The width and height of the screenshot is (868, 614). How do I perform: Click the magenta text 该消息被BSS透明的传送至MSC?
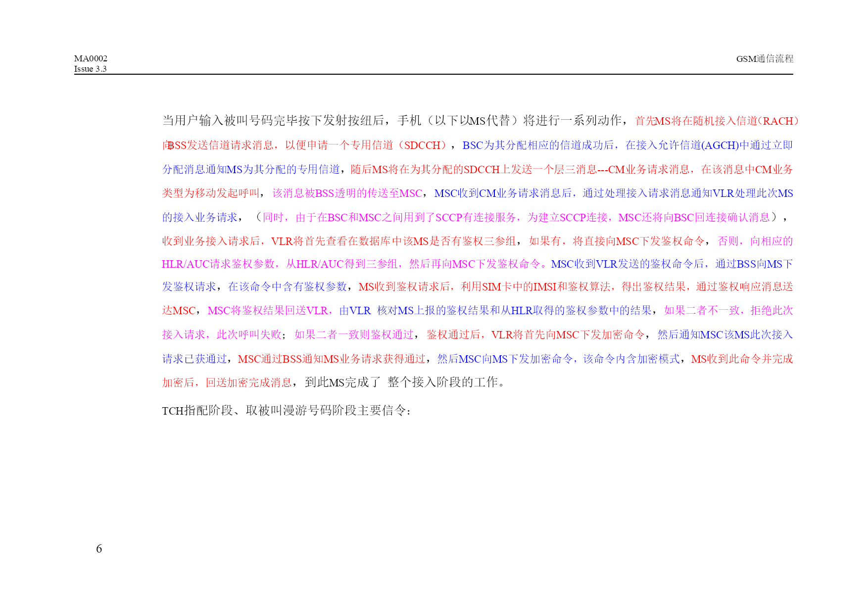pos(347,193)
